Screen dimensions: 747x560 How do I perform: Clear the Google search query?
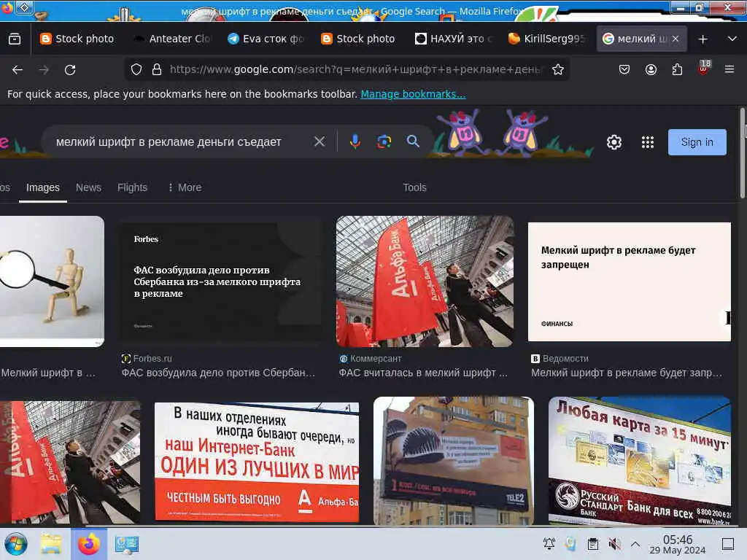coord(320,141)
